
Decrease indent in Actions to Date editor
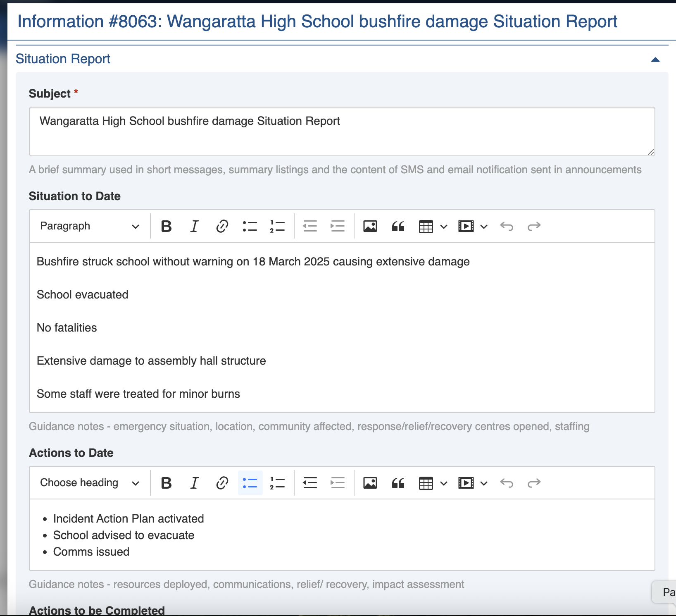(x=310, y=483)
